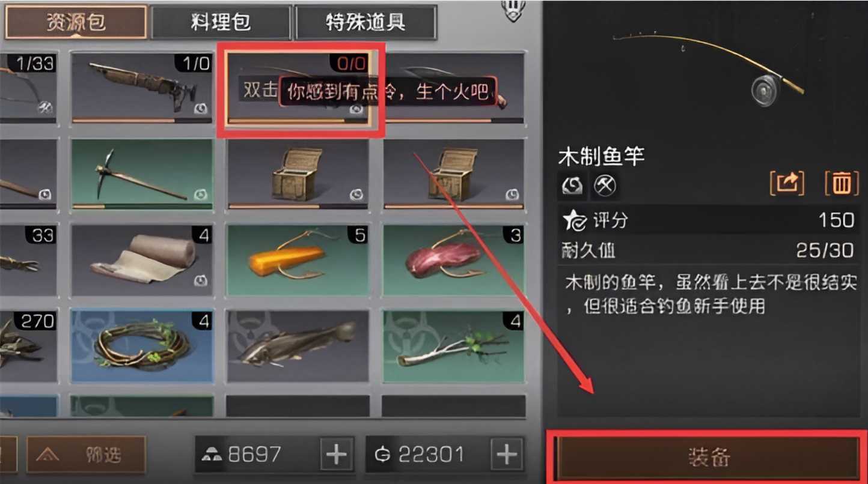The height and width of the screenshot is (484, 868).
Task: Click the 装备 equip button
Action: click(x=708, y=457)
